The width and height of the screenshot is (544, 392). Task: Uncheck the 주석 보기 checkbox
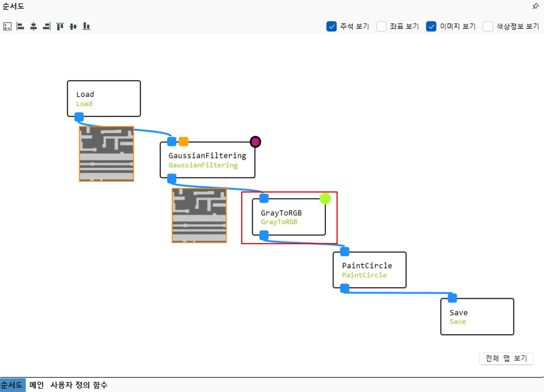click(331, 26)
